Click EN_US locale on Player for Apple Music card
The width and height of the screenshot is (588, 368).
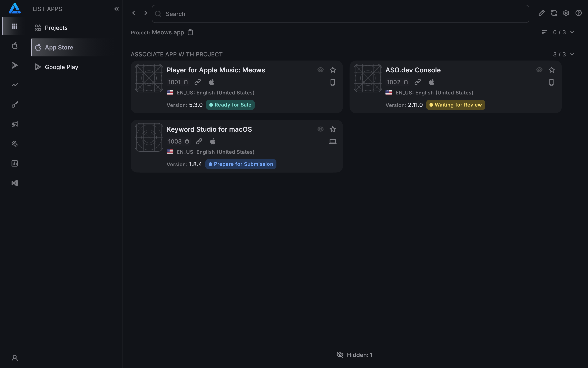pos(210,93)
